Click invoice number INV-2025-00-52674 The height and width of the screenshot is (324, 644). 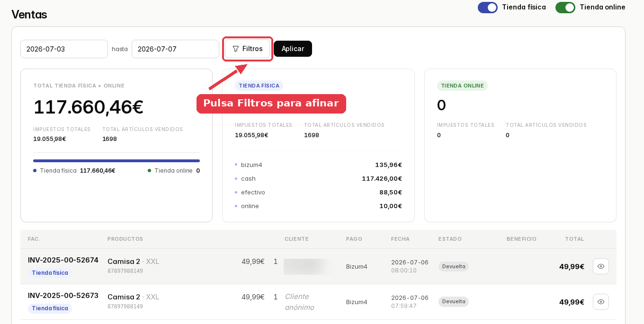[63, 260]
